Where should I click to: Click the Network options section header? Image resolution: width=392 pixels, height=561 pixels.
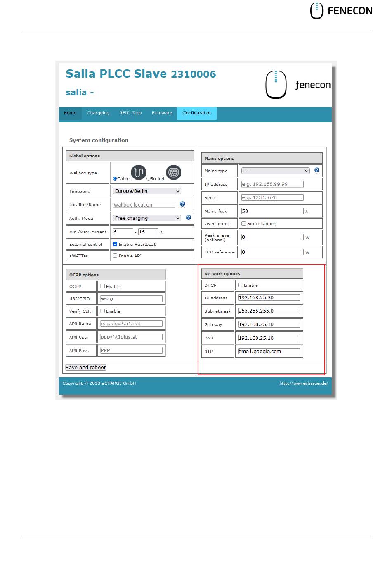tap(252, 273)
